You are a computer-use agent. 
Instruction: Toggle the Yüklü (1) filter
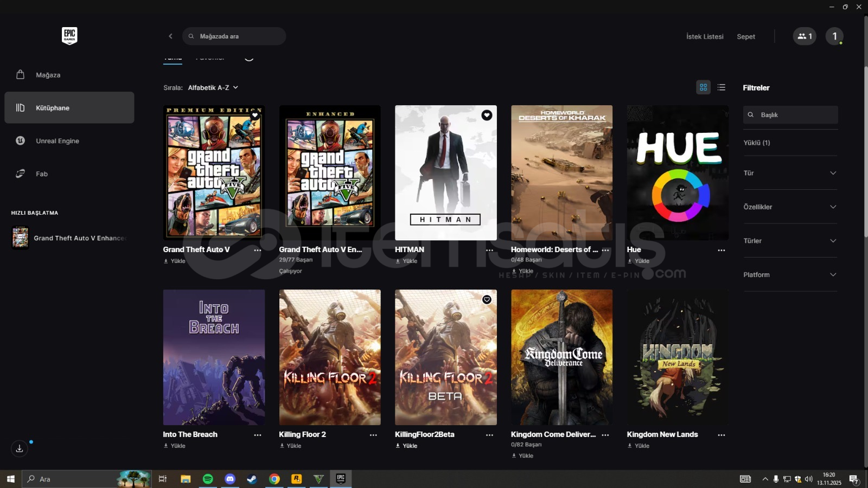[x=757, y=143]
